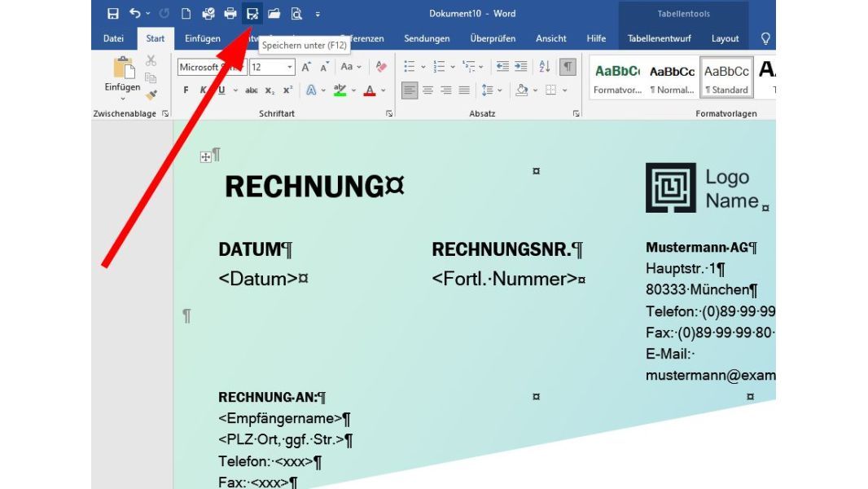Click the table move handle above RECHNUNG
Screen dimensions: 868x489
205,157
